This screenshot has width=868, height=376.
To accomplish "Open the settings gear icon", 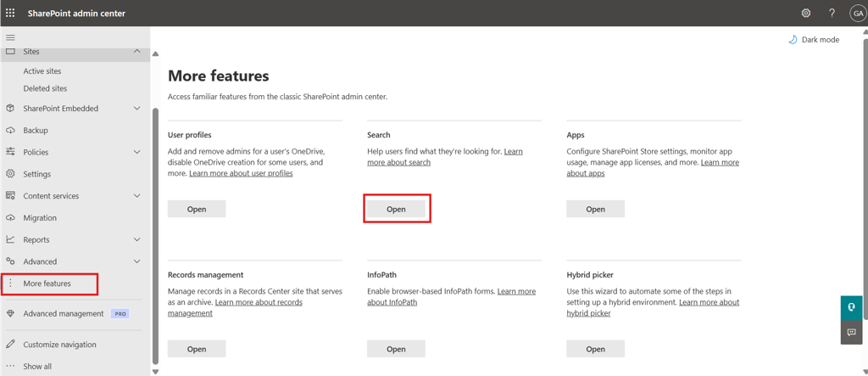I will (807, 14).
